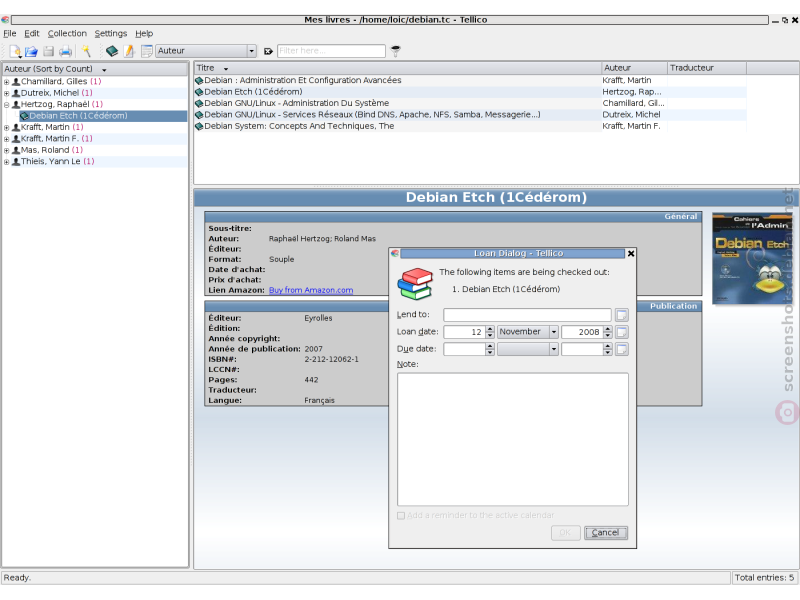Image resolution: width=800 pixels, height=600 pixels.
Task: Open the File menu
Action: [x=10, y=34]
